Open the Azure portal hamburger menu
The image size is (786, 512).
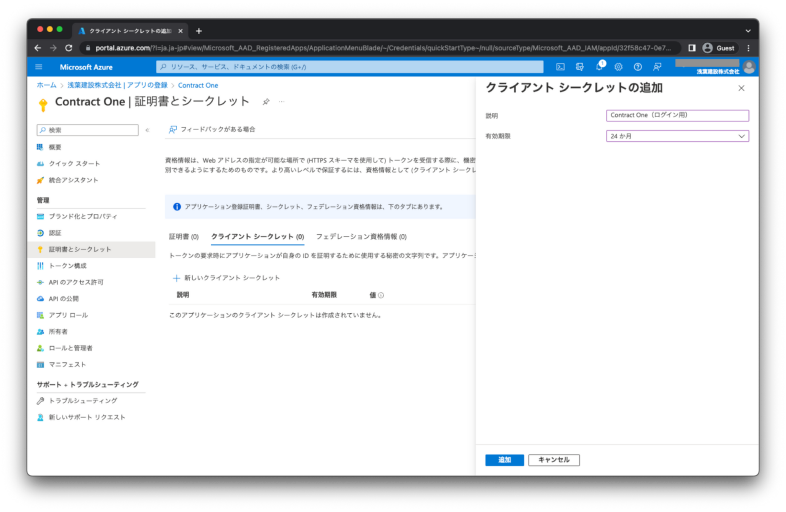39,67
